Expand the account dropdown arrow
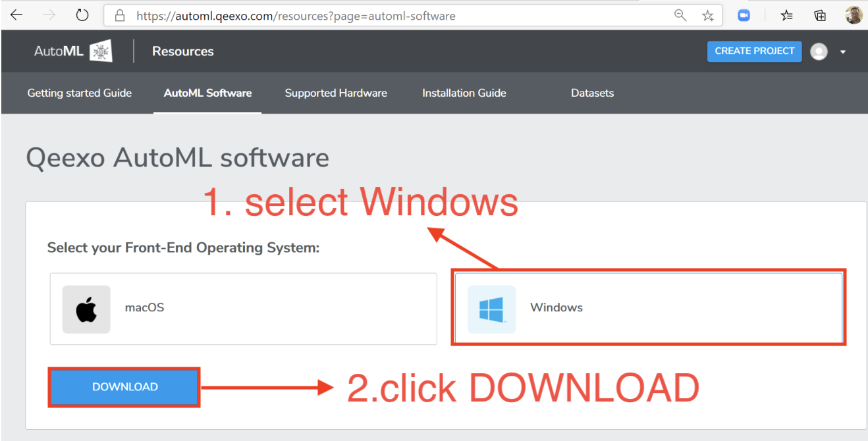868x441 pixels. pos(843,53)
